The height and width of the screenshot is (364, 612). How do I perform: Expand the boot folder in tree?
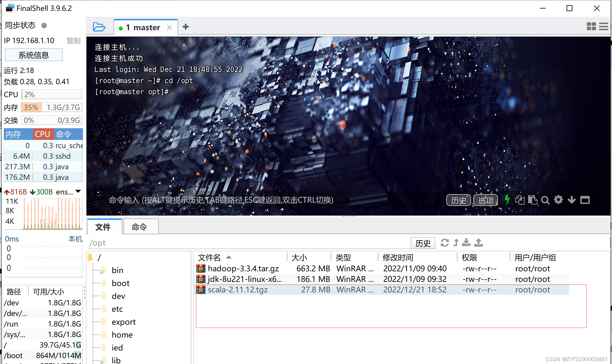pyautogui.click(x=120, y=283)
